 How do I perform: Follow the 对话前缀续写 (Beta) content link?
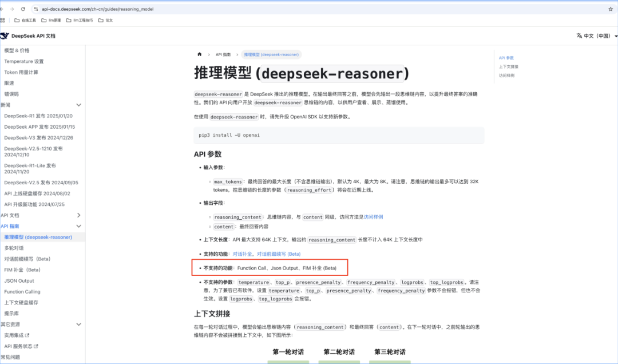(x=279, y=254)
